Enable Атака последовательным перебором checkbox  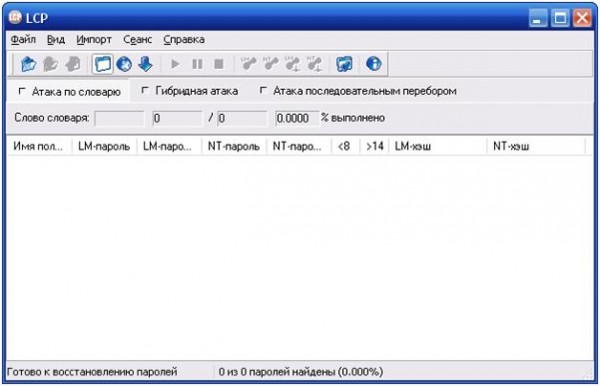pos(263,91)
